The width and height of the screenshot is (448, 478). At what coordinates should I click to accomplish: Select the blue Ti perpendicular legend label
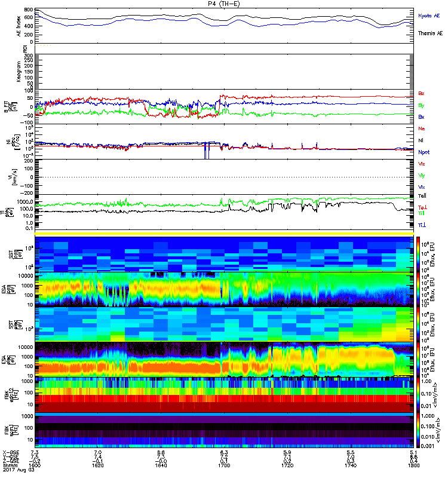[422, 225]
